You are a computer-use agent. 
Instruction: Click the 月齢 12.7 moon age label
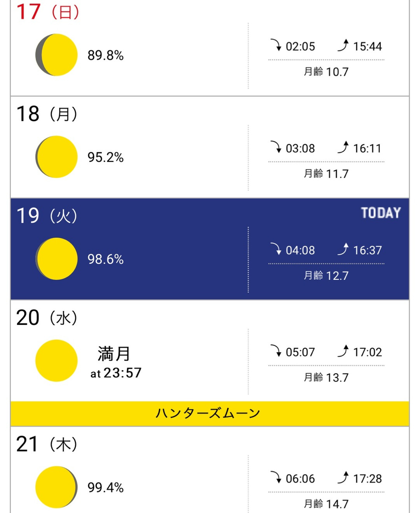coord(326,276)
